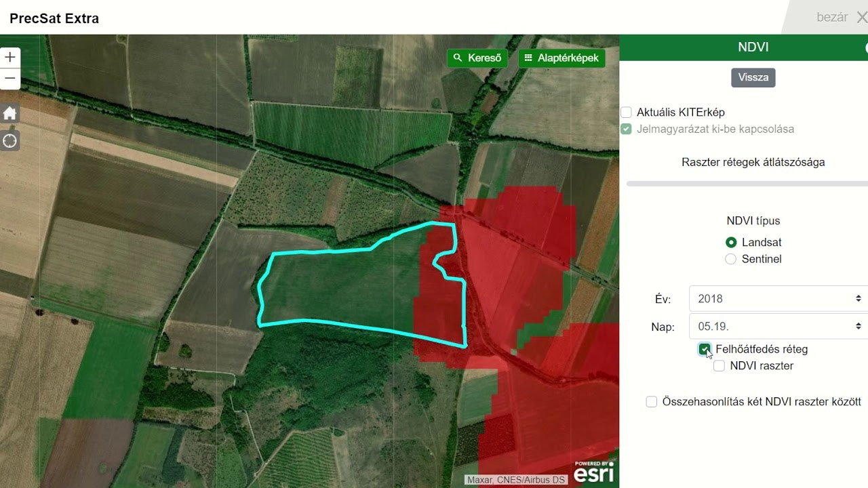Open the Nap date dropdown
This screenshot has height=488, width=868.
[x=778, y=326]
